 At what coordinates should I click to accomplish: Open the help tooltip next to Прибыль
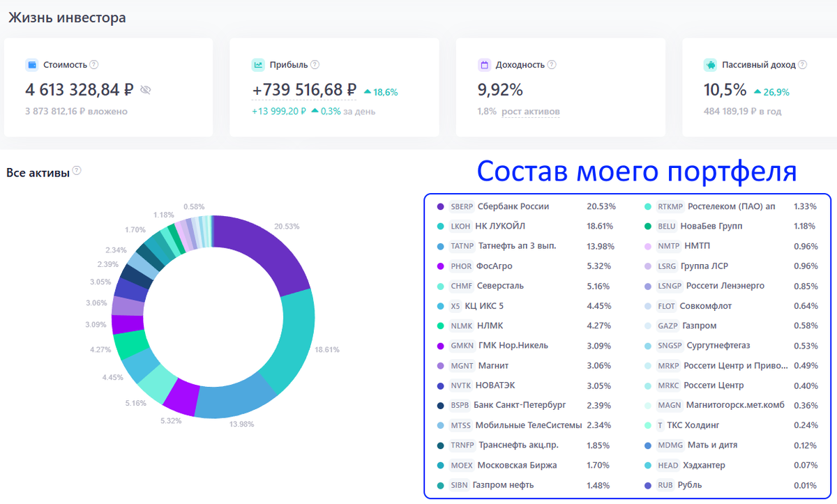(x=315, y=65)
